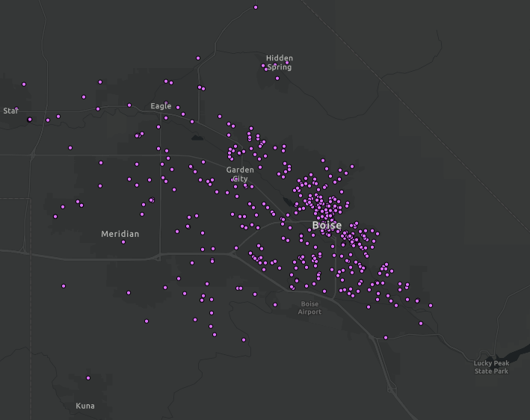This screenshot has height=420, width=530.
Task: Click the Boise city label
Action: pyautogui.click(x=327, y=225)
